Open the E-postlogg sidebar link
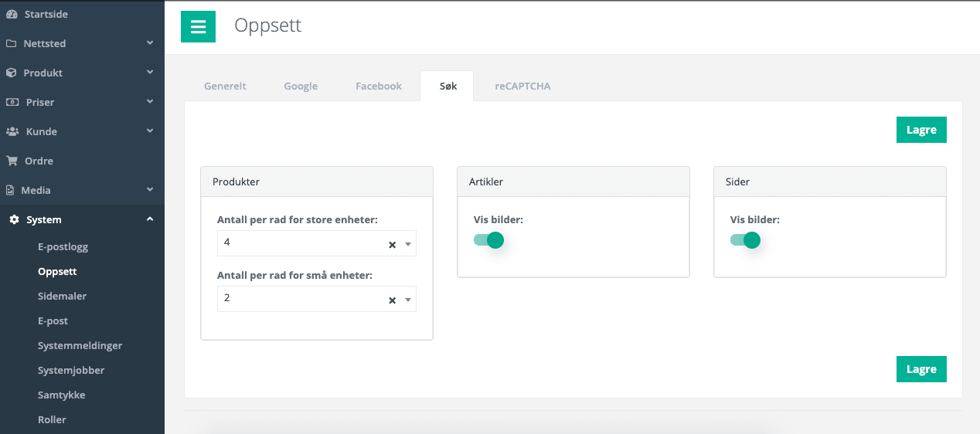This screenshot has height=434, width=980. pos(63,247)
